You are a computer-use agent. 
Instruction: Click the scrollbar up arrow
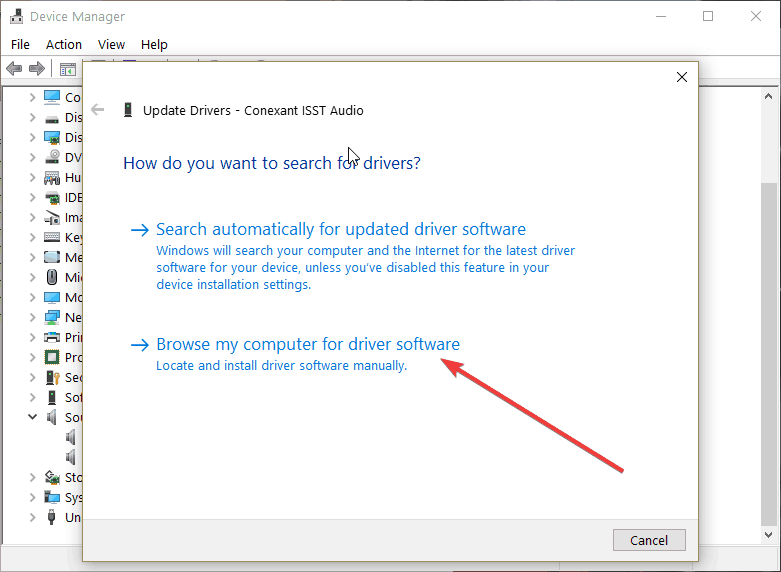(x=769, y=96)
